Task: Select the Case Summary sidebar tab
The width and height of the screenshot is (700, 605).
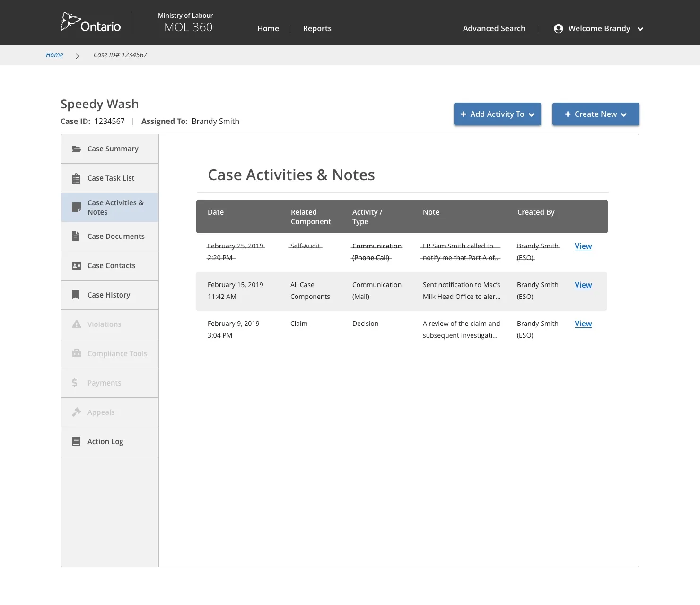Action: (x=110, y=149)
